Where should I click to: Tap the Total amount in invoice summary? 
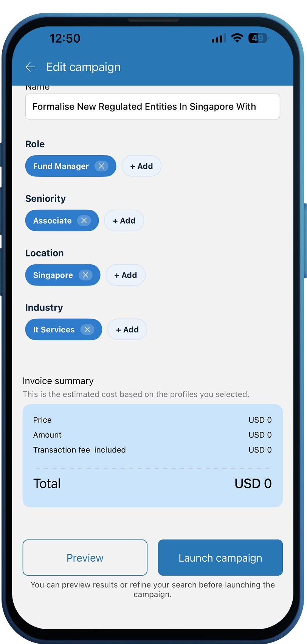(253, 483)
